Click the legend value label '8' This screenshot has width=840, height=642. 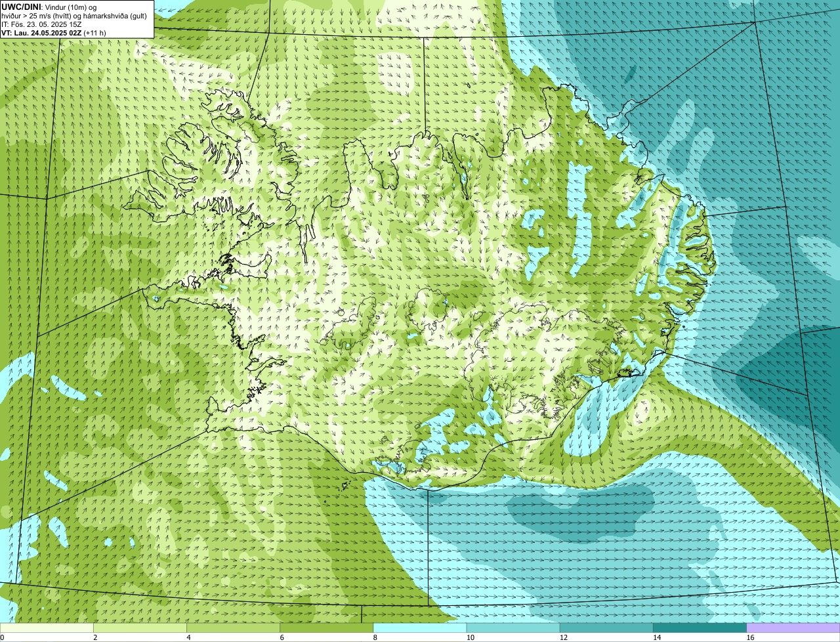tap(375, 637)
